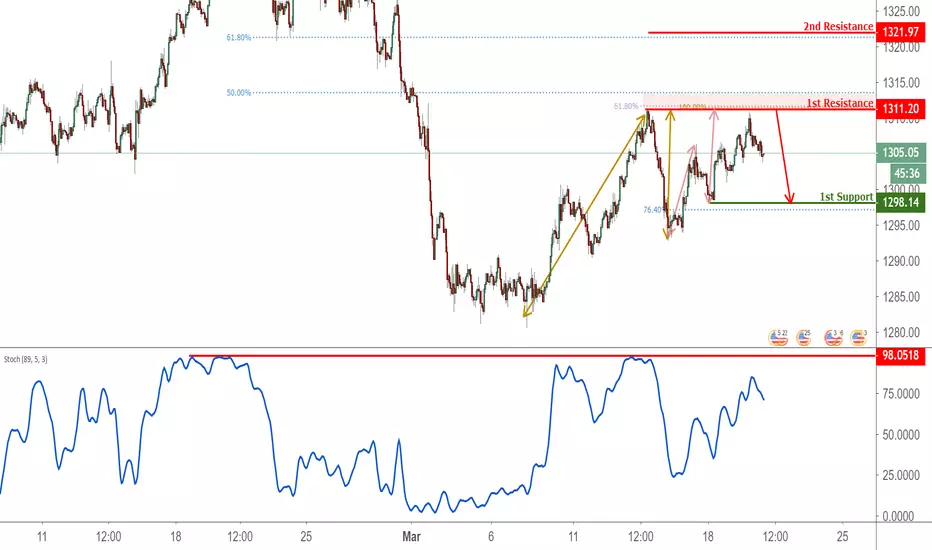Click the 1st Resistance 1311.20 price tag

coord(900,108)
